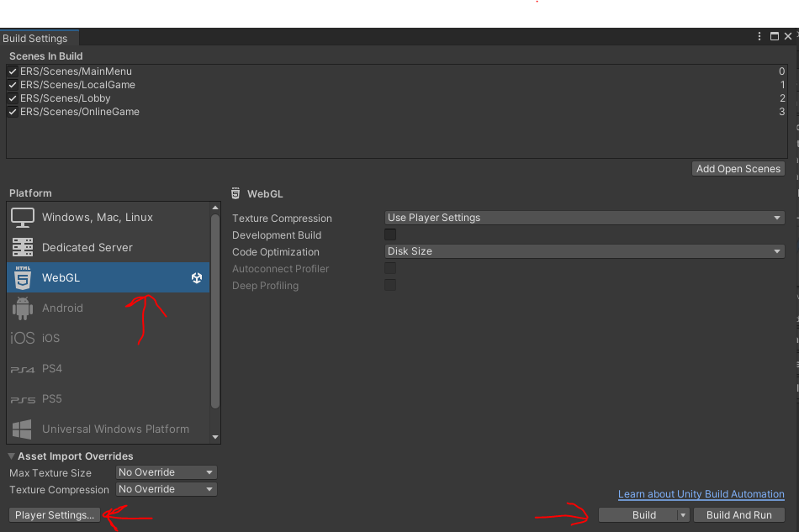799x532 pixels.
Task: Collapse the Asset Import Overrides section
Action: pos(11,456)
